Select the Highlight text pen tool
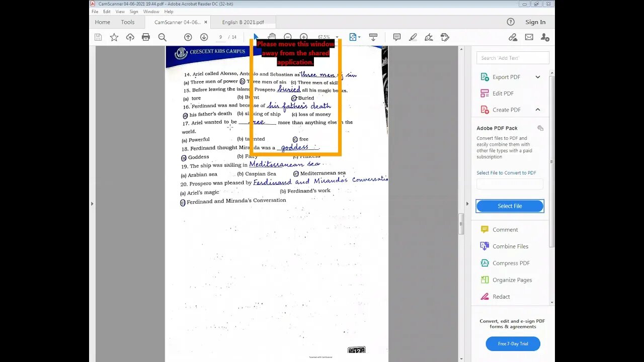Viewport: 644px width, 362px height. click(413, 37)
